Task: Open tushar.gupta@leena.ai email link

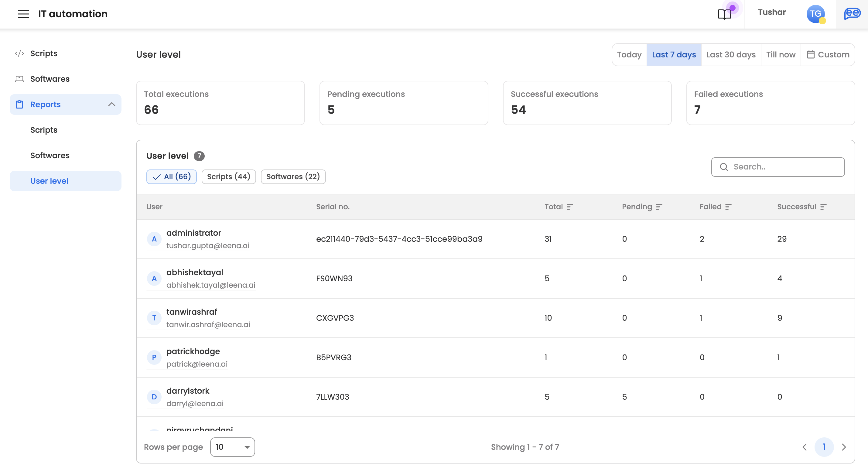Action: tap(207, 246)
